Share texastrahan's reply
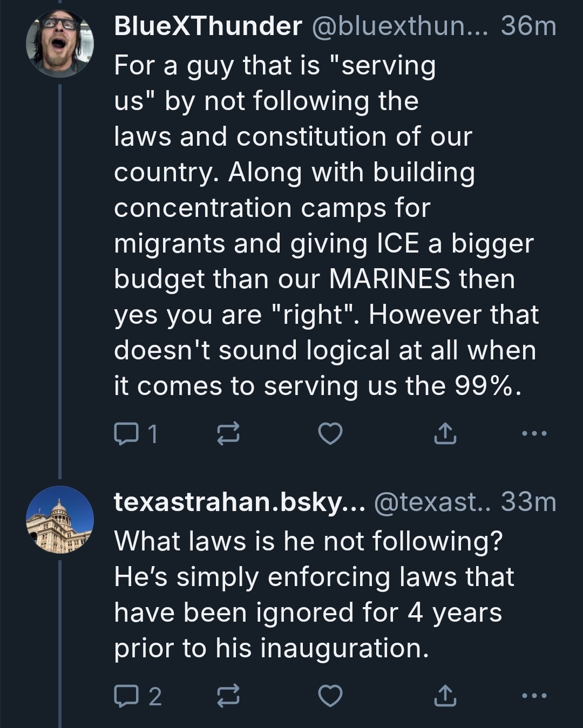Image resolution: width=583 pixels, height=728 pixels. click(445, 696)
